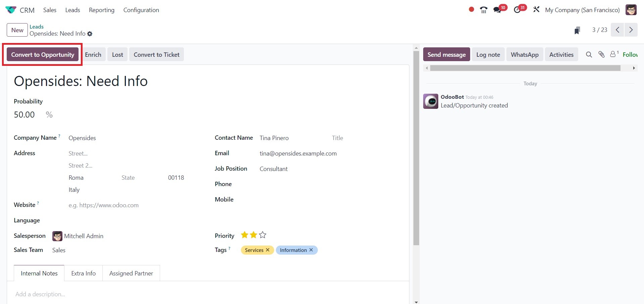Set priority to two stars
644x304 pixels.
[253, 235]
